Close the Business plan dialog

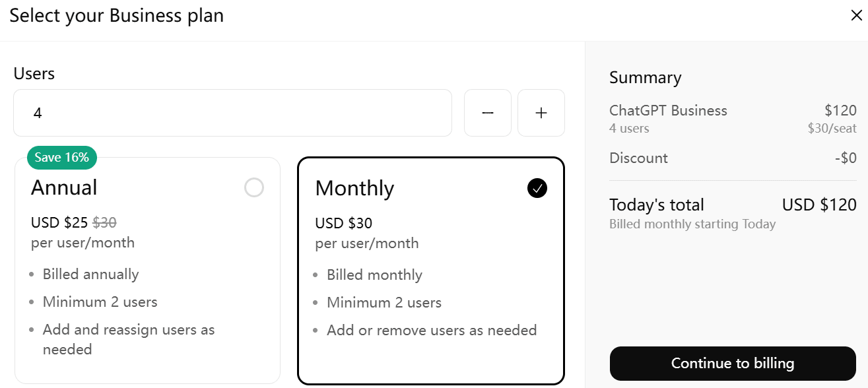[856, 16]
